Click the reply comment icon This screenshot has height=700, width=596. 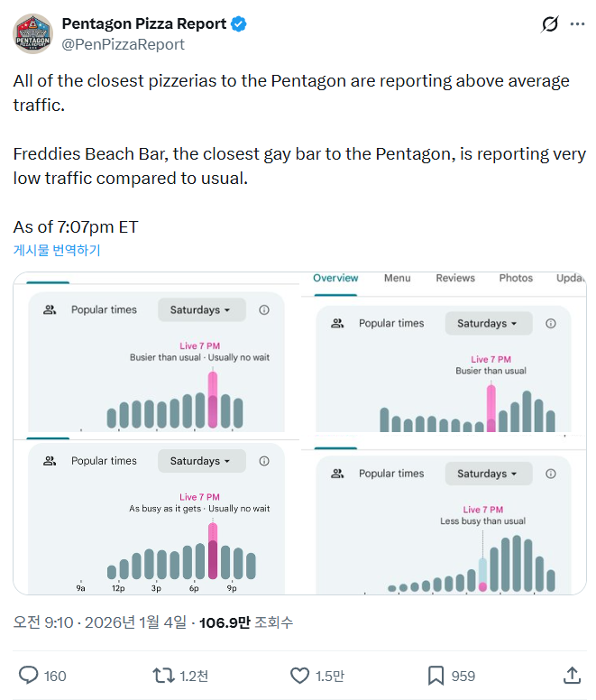point(29,675)
